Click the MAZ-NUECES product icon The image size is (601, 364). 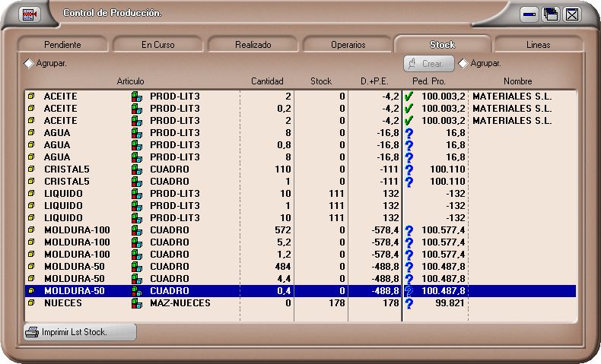point(137,303)
